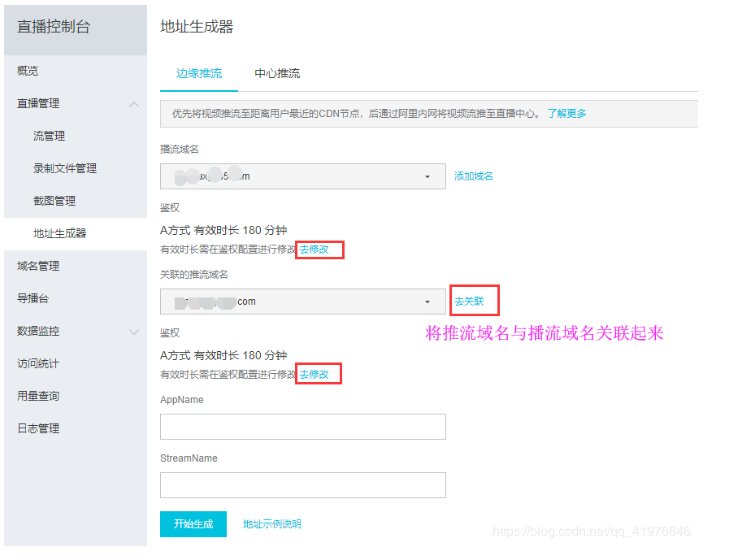The width and height of the screenshot is (742, 560).
Task: Open 录制文件管理 from the sidebar
Action: [x=72, y=168]
